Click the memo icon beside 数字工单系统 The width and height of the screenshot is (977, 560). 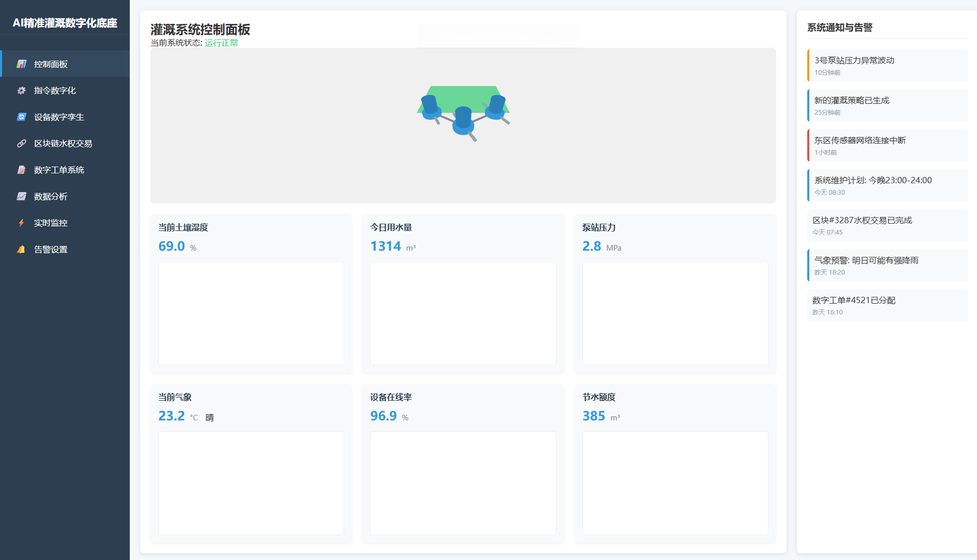click(x=21, y=170)
